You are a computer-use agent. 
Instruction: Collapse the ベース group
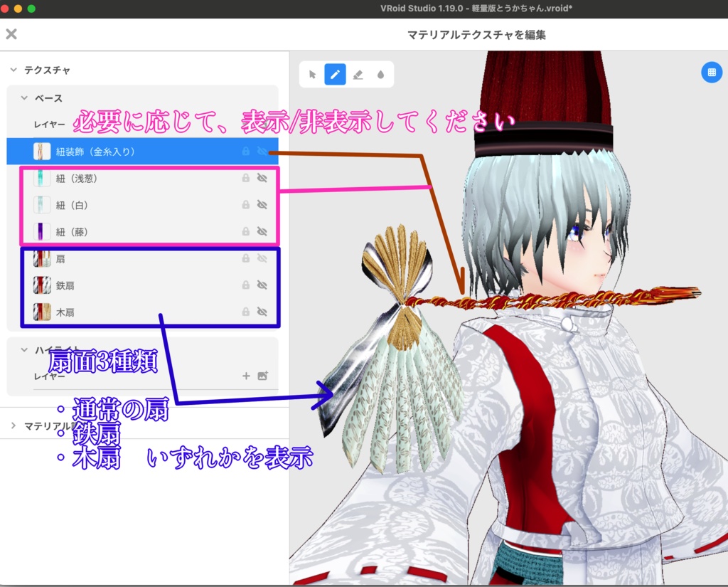(24, 96)
